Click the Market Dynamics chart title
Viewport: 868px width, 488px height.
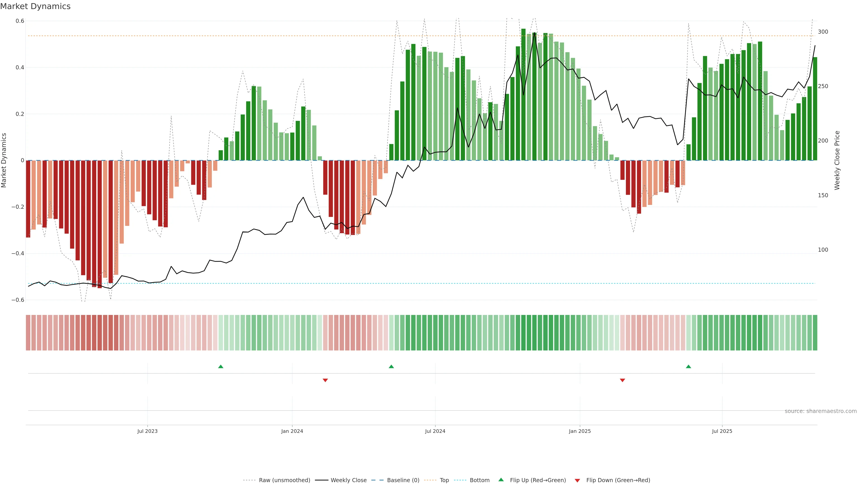pyautogui.click(x=35, y=6)
